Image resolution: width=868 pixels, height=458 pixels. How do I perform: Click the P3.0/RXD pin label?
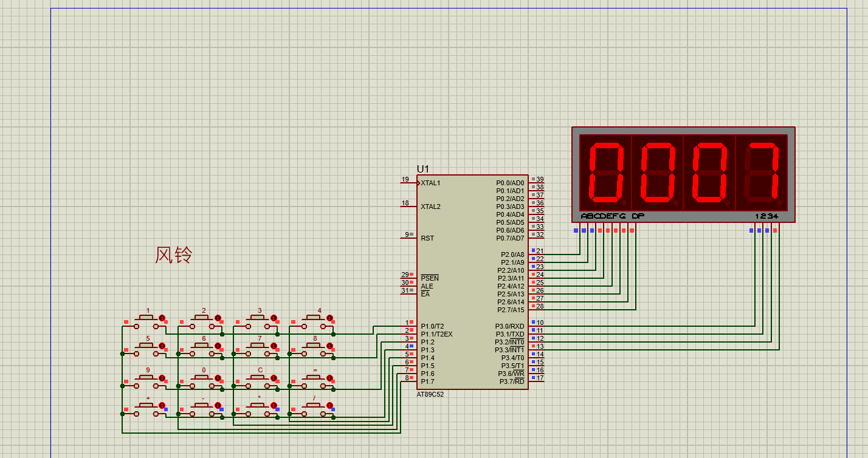510,326
